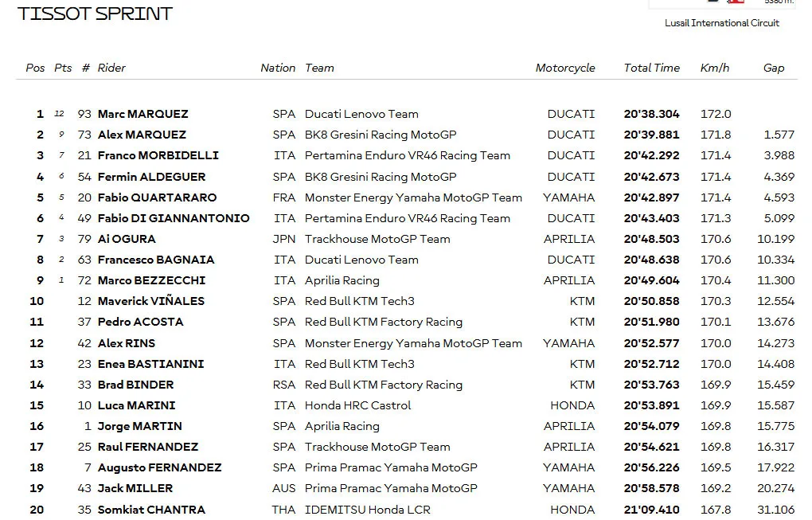This screenshot has width=812, height=520.
Task: Click Jack MILLER rider name
Action: tap(135, 488)
